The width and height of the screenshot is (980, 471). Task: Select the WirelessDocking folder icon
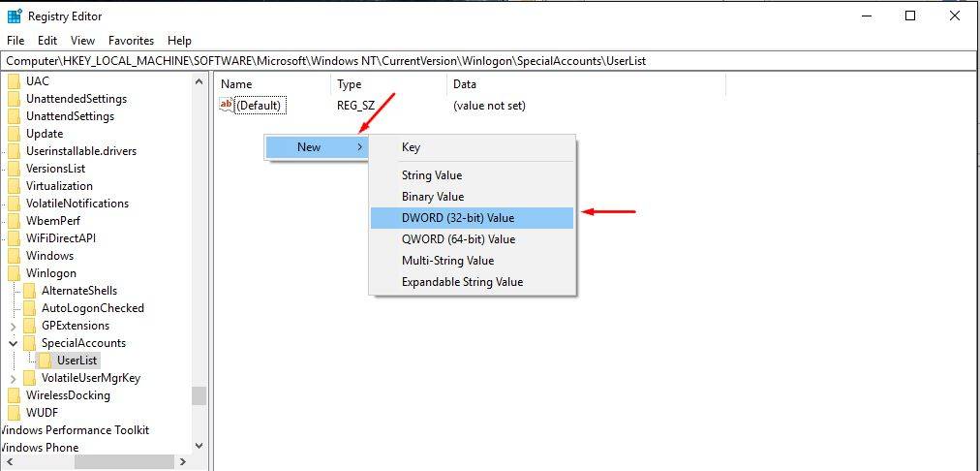pyautogui.click(x=14, y=395)
